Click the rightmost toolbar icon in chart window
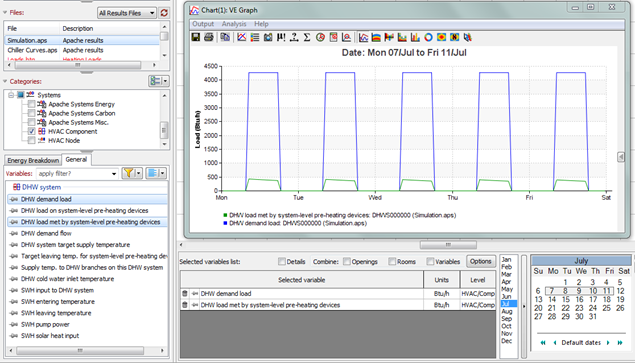The height and width of the screenshot is (363, 635). pyautogui.click(x=468, y=37)
